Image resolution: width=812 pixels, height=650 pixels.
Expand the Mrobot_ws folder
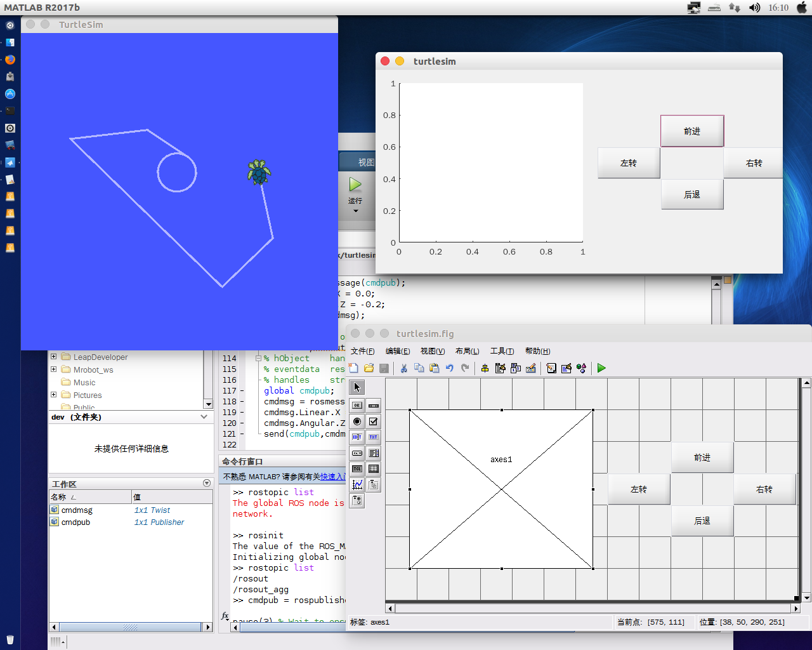[x=53, y=369]
